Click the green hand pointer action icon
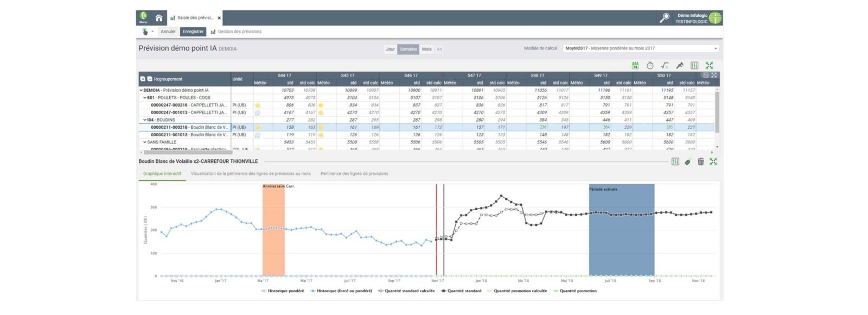The image size is (868, 315). (x=145, y=31)
